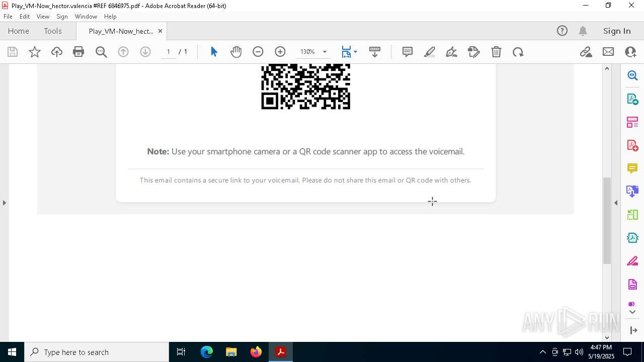Expand the left navigation pane arrow
Screen dimensions: 644x362
(4, 203)
